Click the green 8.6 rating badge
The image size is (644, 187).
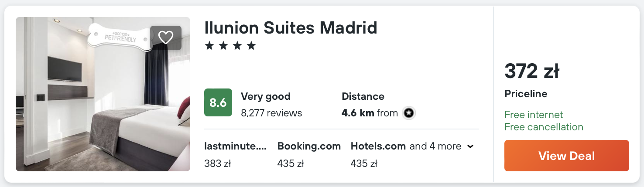pyautogui.click(x=218, y=102)
